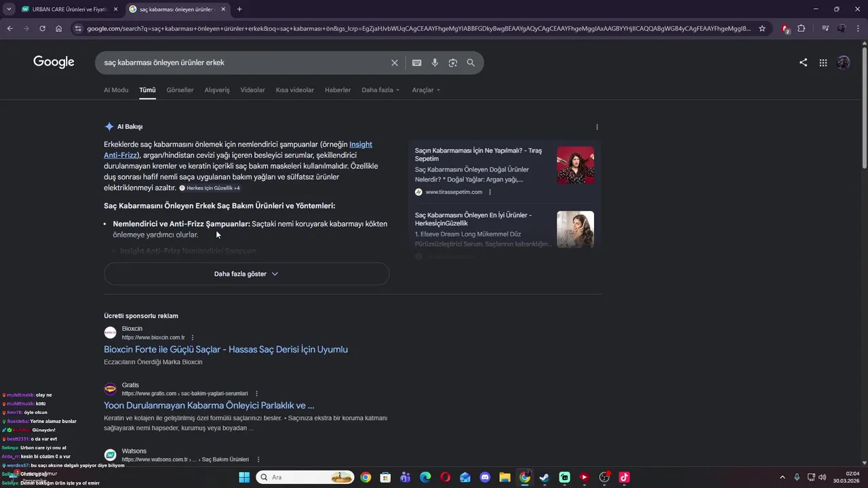Click the share icon near Google apps
The image size is (868, 488).
pyautogui.click(x=803, y=62)
